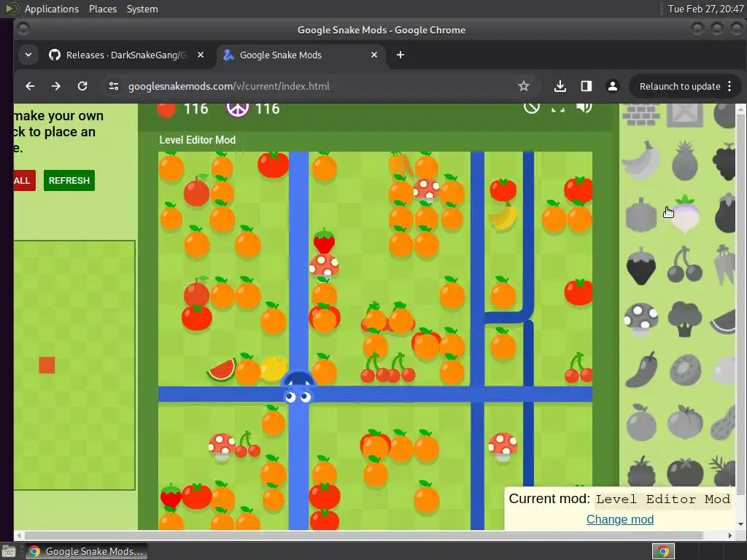Click the Relaunch to update button
Viewport: 747px width, 560px height.
click(680, 86)
